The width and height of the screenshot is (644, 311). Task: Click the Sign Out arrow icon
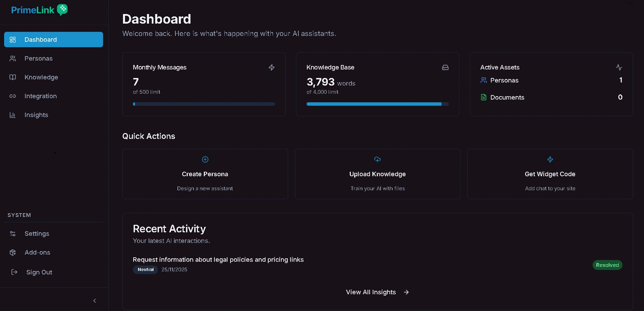(x=14, y=272)
